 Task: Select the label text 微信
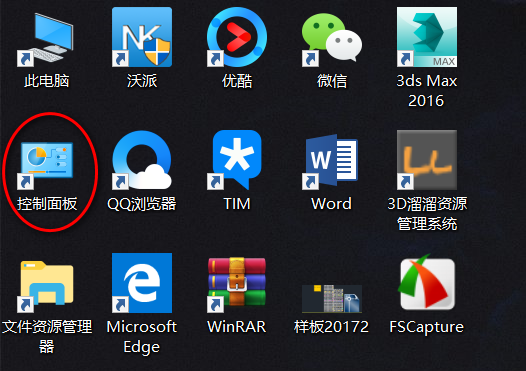[332, 81]
